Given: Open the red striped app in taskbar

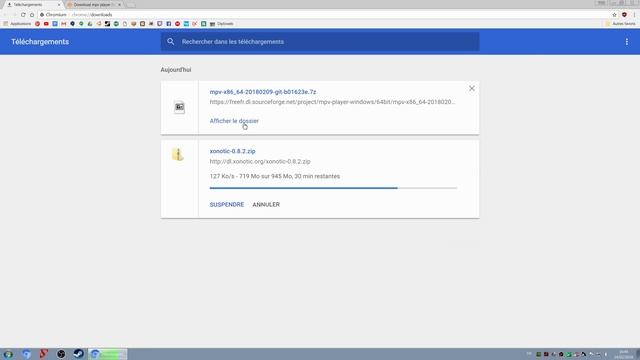Looking at the screenshot, I should click(44, 354).
